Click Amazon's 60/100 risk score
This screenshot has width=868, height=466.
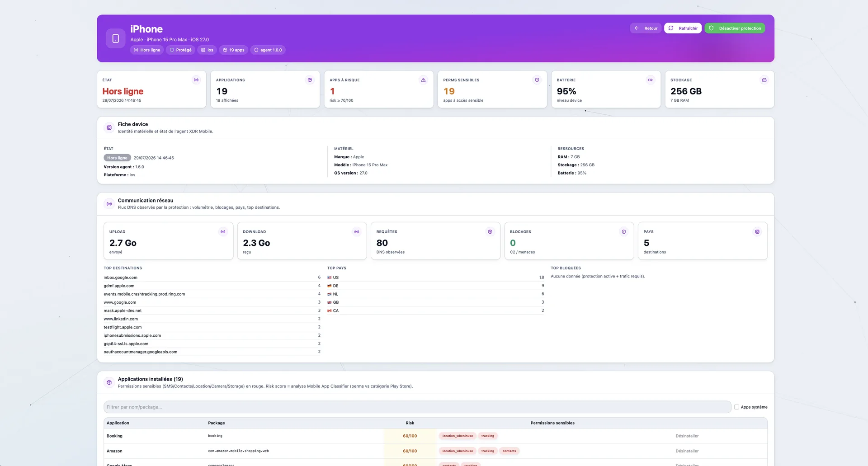coord(410,451)
